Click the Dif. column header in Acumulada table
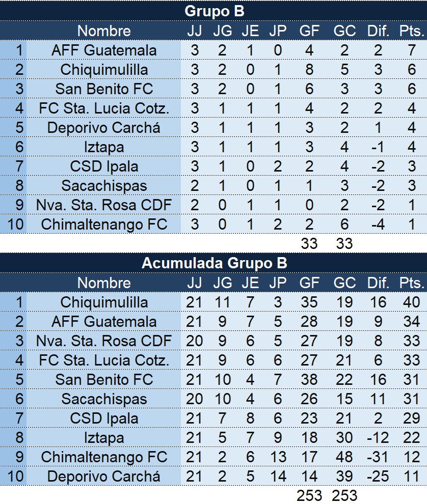 click(378, 283)
